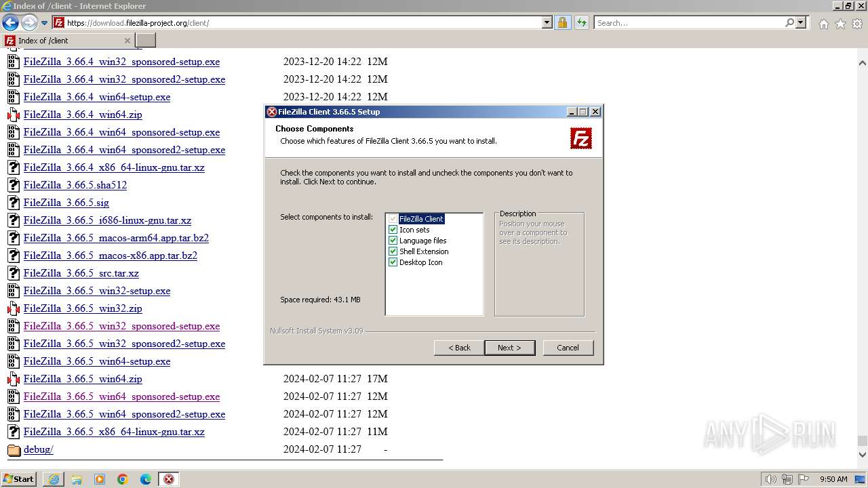Click the page scrollbar down arrow
This screenshot has height=488, width=868.
[x=862, y=455]
